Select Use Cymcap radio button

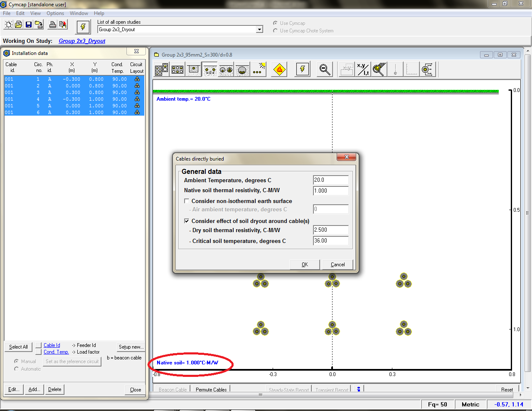275,23
